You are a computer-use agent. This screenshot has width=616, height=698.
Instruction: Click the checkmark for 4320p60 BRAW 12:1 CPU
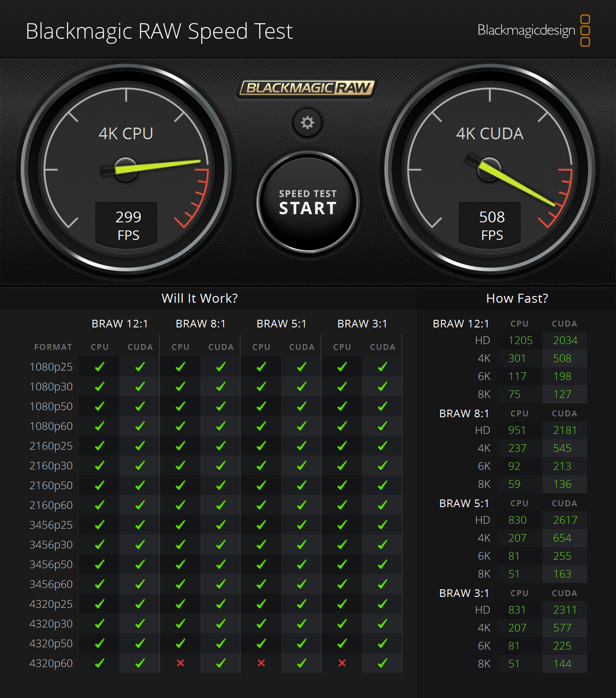tap(100, 663)
